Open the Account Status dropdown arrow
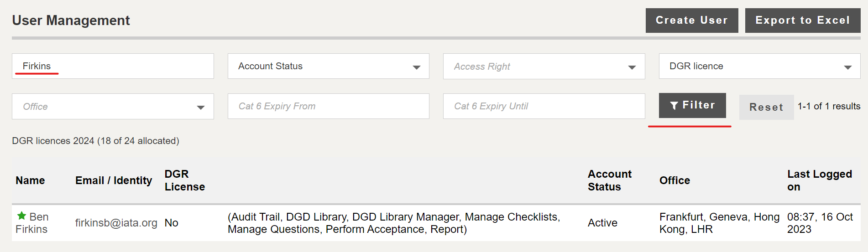The height and width of the screenshot is (252, 868). pyautogui.click(x=416, y=67)
